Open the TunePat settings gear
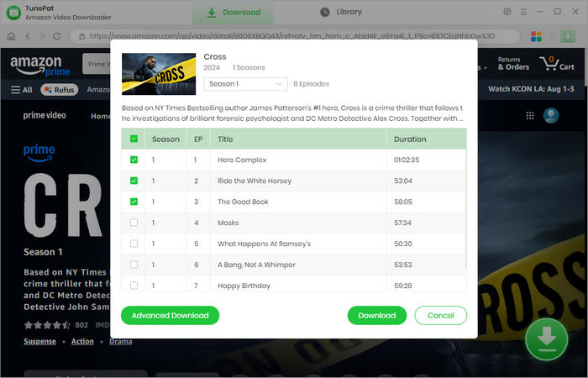Viewport: 588px width, 378px height. 507,12
